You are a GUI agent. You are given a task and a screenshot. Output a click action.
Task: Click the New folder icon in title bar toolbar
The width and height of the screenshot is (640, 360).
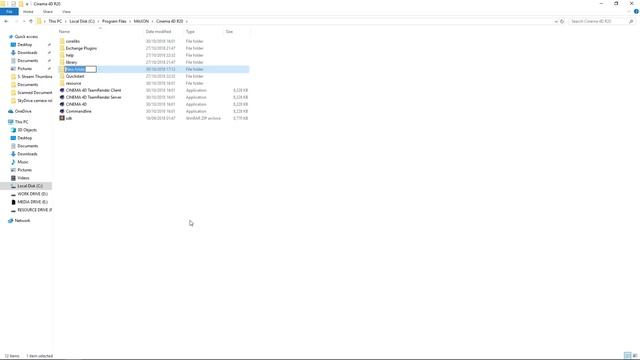click(21, 4)
